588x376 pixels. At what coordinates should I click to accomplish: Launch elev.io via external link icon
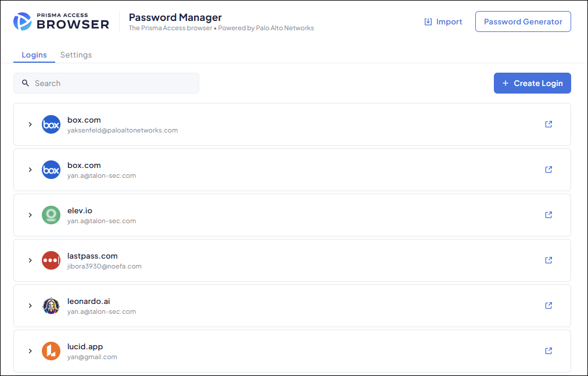[x=548, y=215]
